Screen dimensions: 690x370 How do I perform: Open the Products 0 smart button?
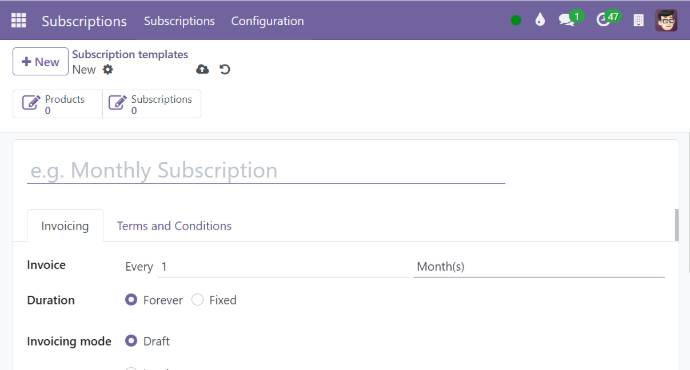pos(57,104)
